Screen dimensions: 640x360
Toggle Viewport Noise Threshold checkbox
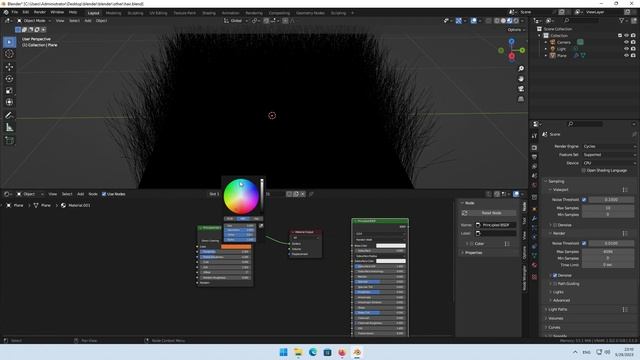[x=584, y=200]
